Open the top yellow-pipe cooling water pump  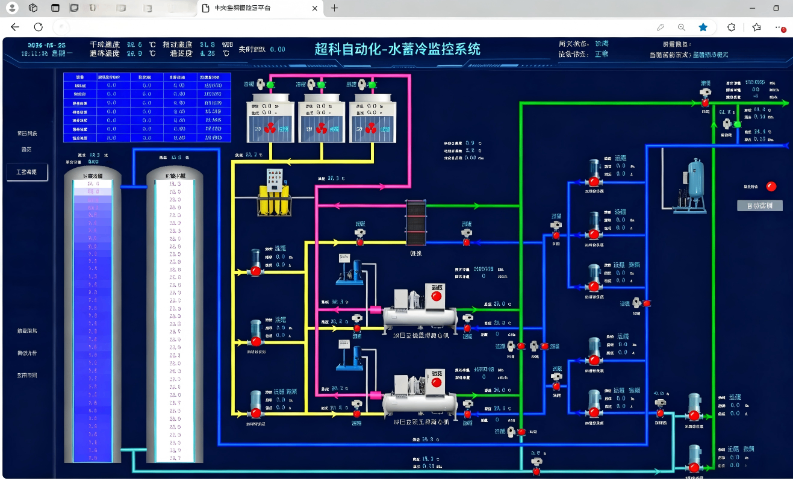[x=256, y=262]
